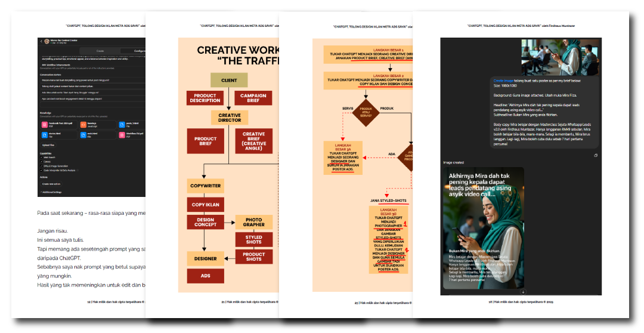Click the Workflow PDF file icon
Screen dimensions: 644x333
pyautogui.click(x=122, y=135)
